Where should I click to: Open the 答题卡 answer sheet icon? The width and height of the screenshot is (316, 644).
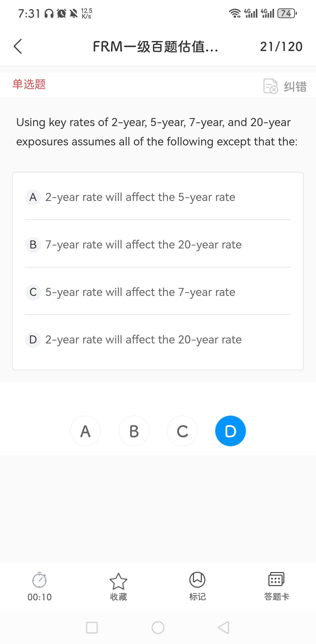[276, 579]
